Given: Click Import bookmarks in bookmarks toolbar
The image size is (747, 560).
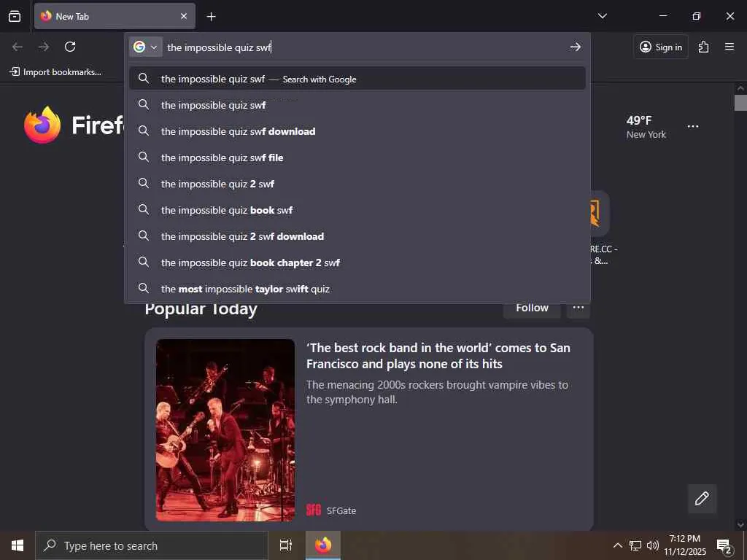Looking at the screenshot, I should 55,72.
